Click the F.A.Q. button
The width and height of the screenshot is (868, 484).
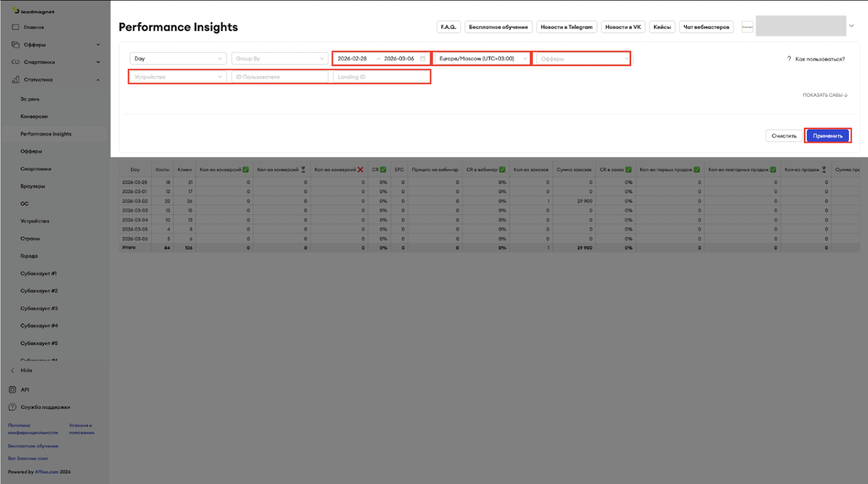pos(448,27)
